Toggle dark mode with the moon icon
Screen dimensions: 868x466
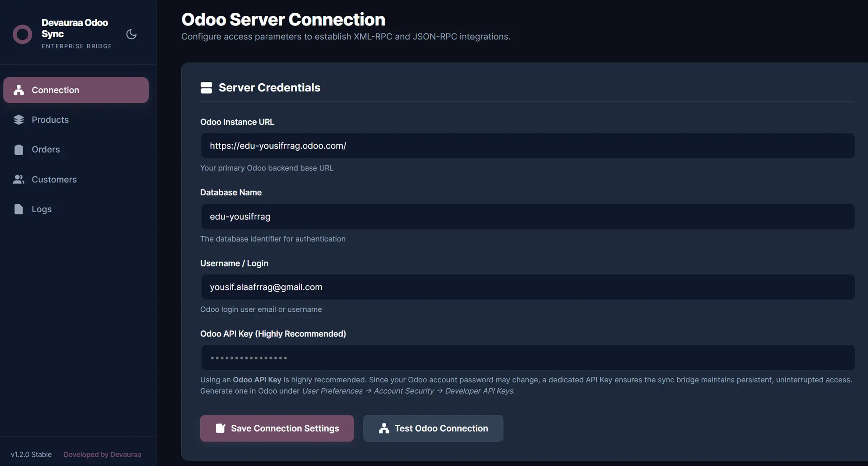click(x=131, y=34)
